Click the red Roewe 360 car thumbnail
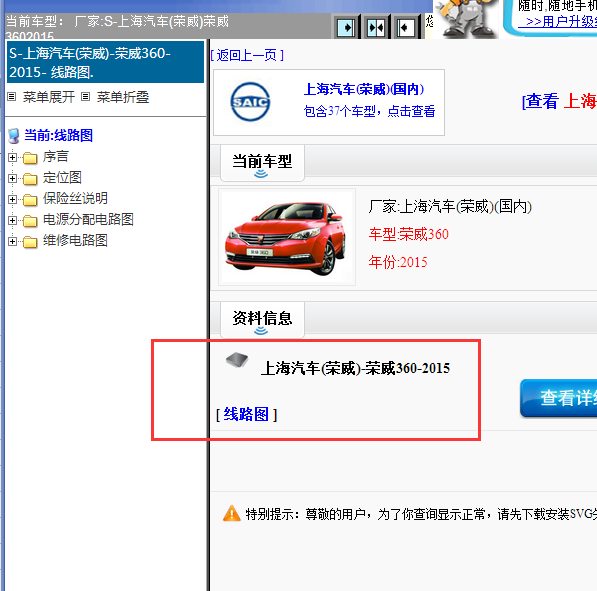The height and width of the screenshot is (591, 597). [287, 237]
